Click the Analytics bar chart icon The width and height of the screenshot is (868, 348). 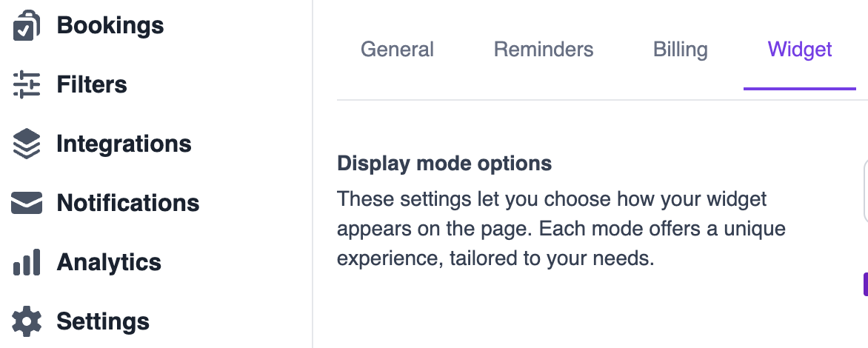27,262
